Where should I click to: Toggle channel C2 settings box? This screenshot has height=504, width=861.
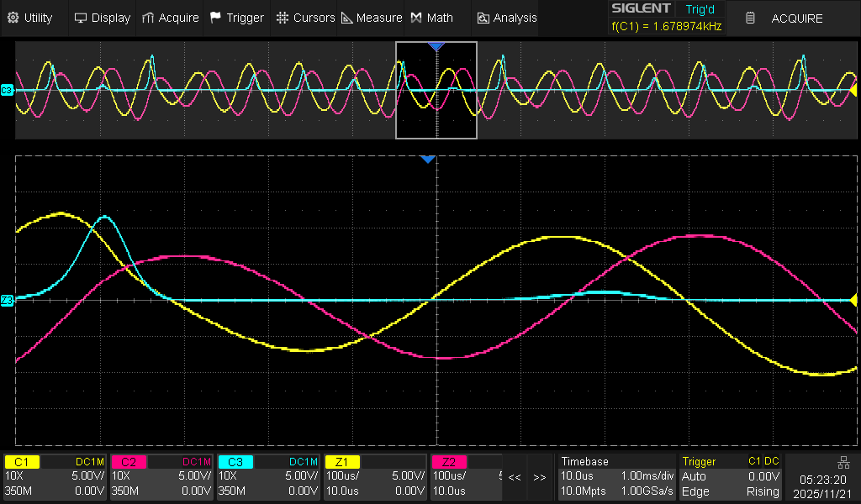pyautogui.click(x=162, y=476)
